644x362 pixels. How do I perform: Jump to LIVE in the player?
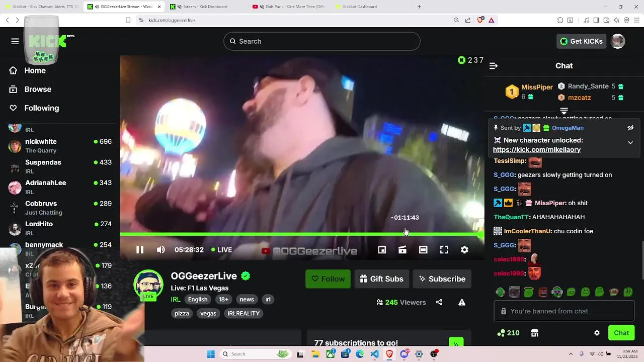221,250
